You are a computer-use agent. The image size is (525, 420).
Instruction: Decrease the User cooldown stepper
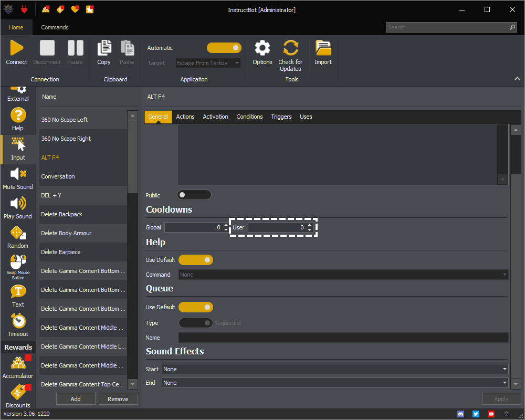(x=310, y=230)
